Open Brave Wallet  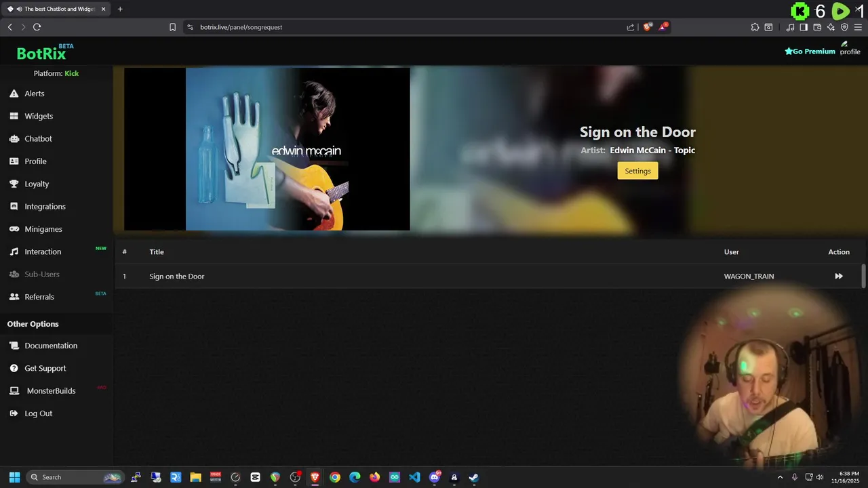817,27
